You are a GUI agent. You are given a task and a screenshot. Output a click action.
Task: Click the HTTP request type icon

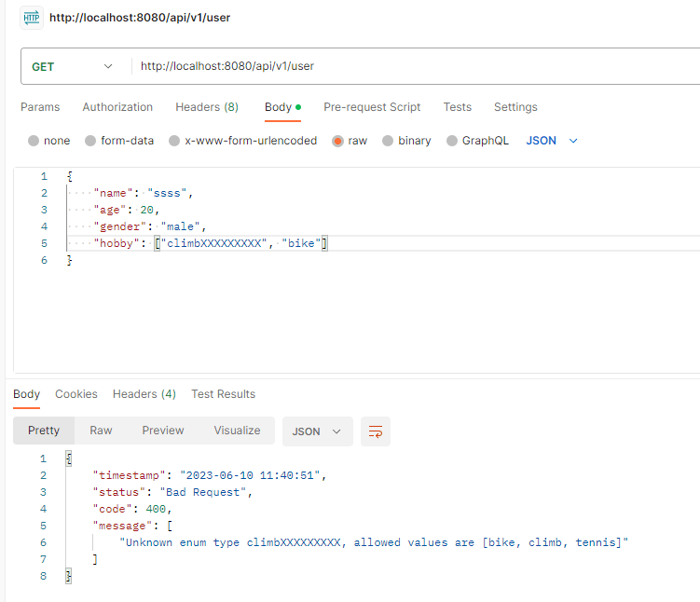pyautogui.click(x=32, y=18)
